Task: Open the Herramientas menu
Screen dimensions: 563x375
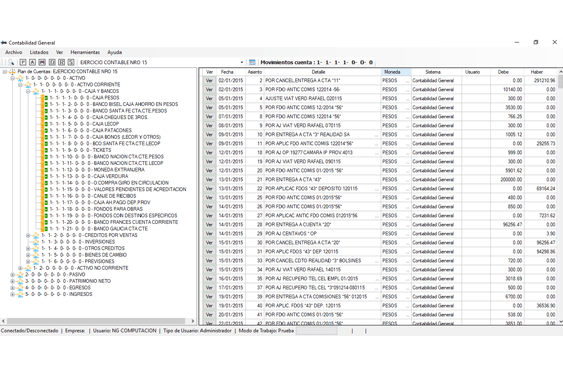Action: [85, 52]
